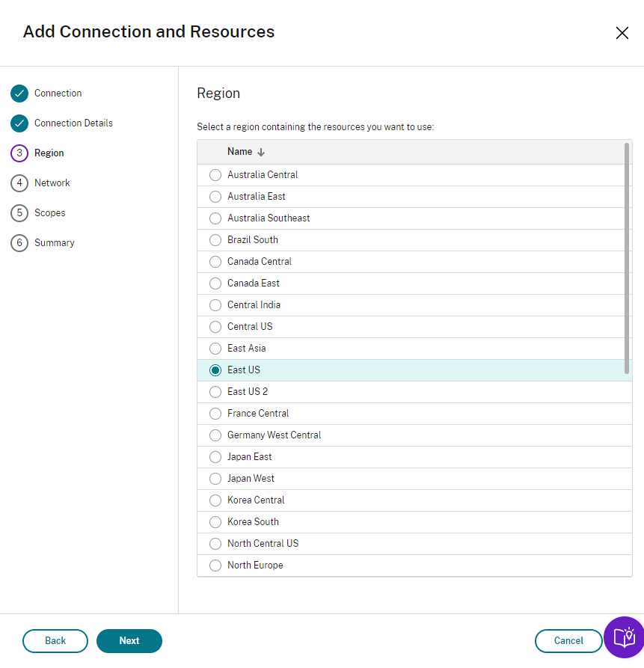Select East US 2 as region
The height and width of the screenshot is (668, 644).
tap(215, 392)
